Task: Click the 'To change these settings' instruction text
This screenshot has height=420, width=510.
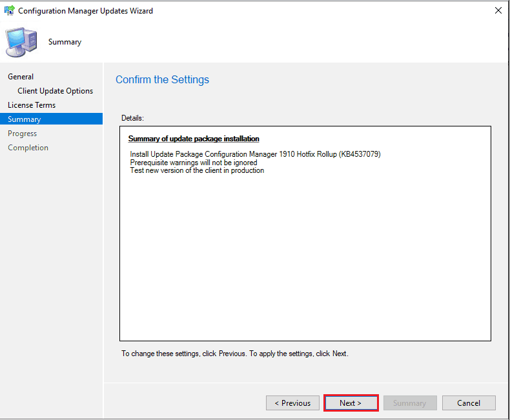Action: (235, 354)
